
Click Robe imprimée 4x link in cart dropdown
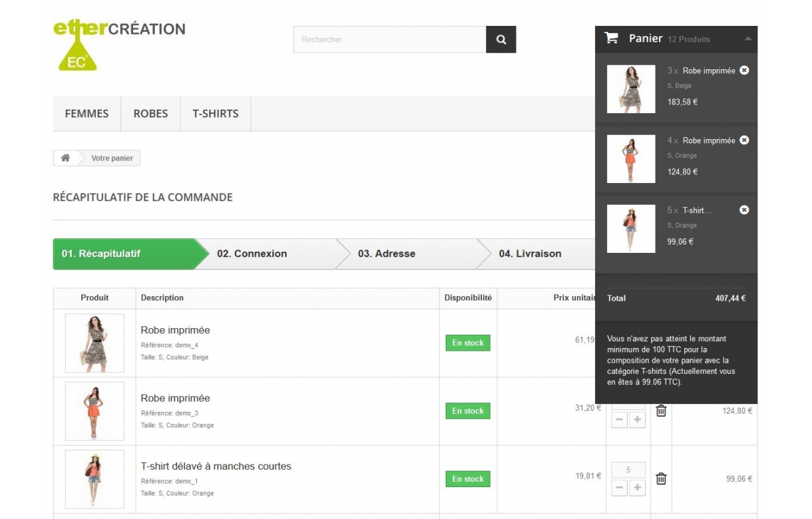709,140
